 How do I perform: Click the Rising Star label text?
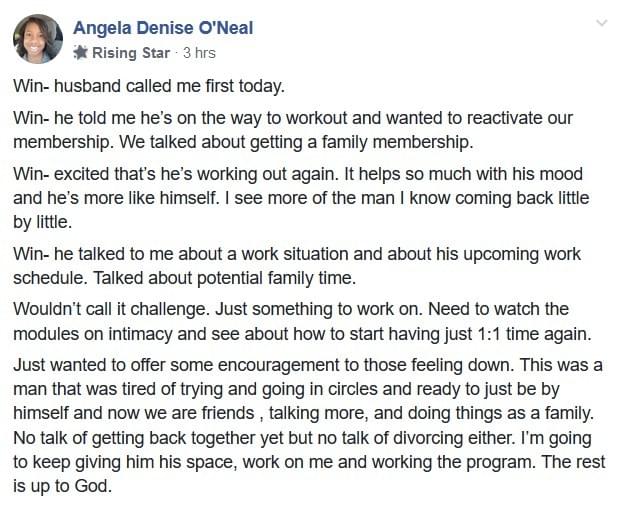(130, 53)
